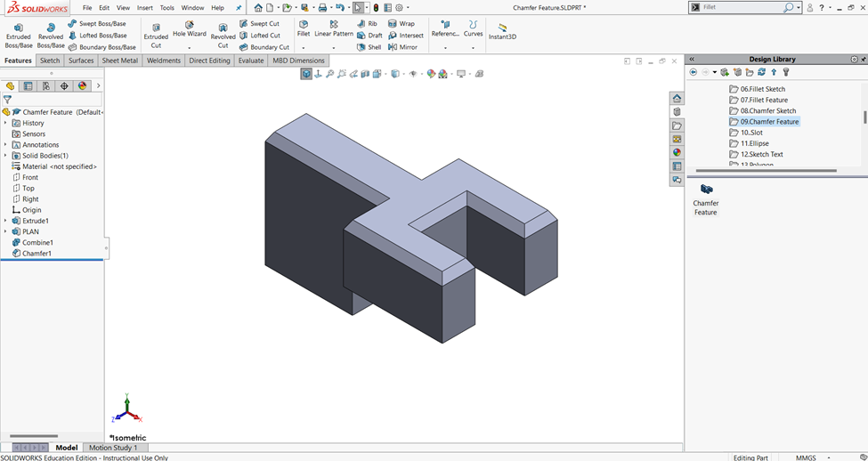Click Add to Library in Design Library
The image size is (868, 461).
pos(725,72)
